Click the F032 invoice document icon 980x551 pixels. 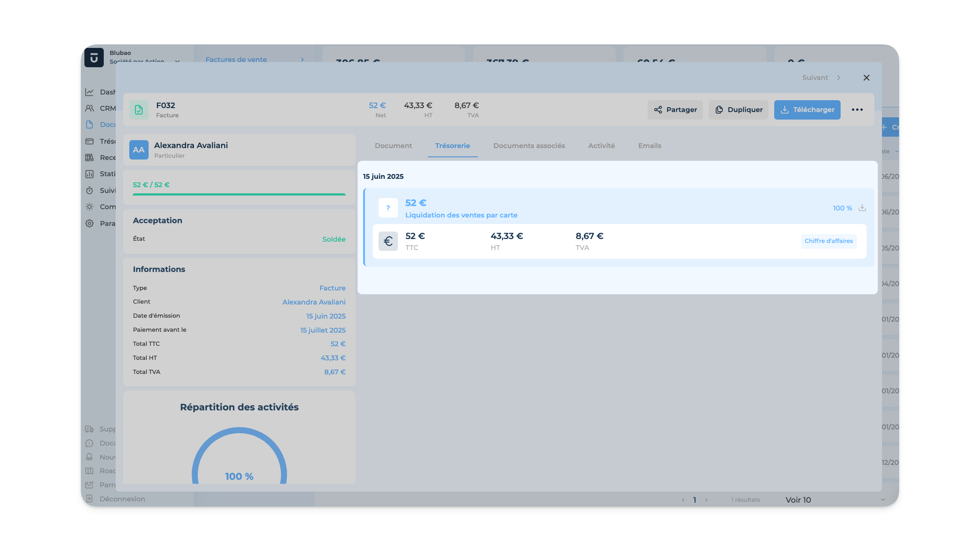point(139,110)
